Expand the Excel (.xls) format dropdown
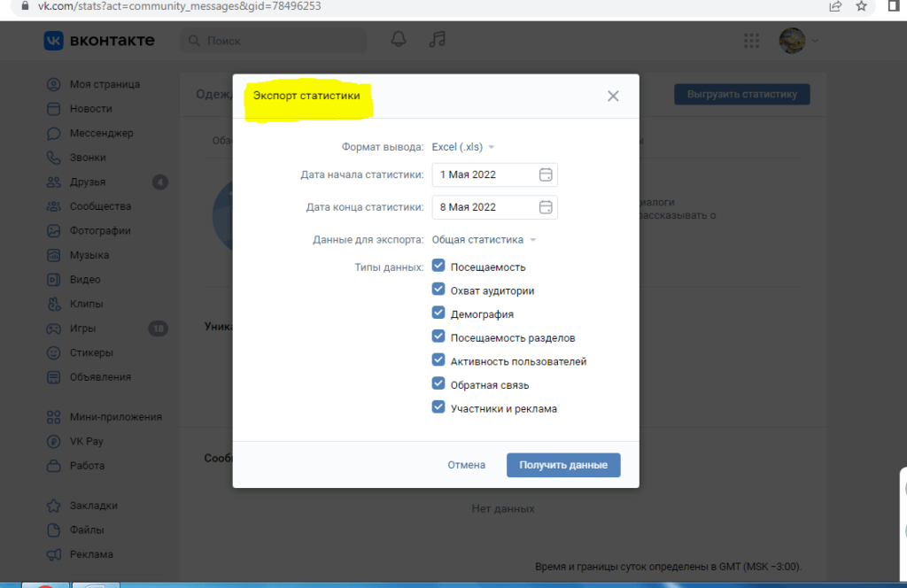 pos(462,147)
